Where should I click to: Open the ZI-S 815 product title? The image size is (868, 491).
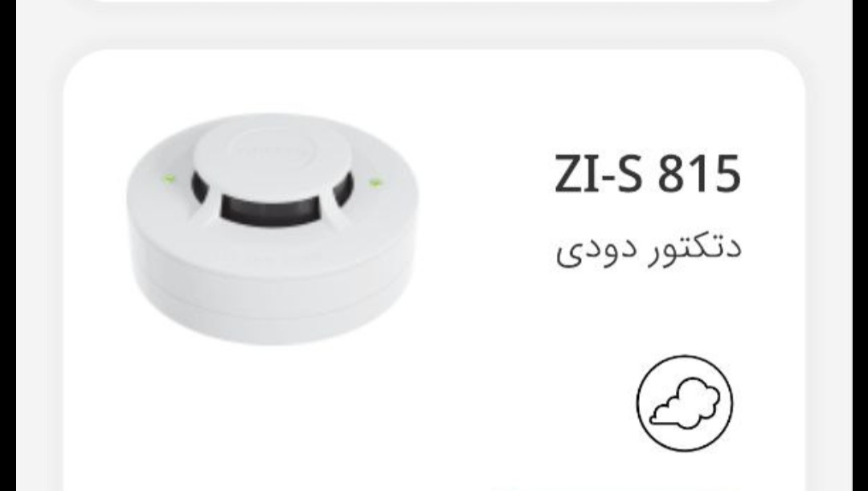click(x=647, y=173)
